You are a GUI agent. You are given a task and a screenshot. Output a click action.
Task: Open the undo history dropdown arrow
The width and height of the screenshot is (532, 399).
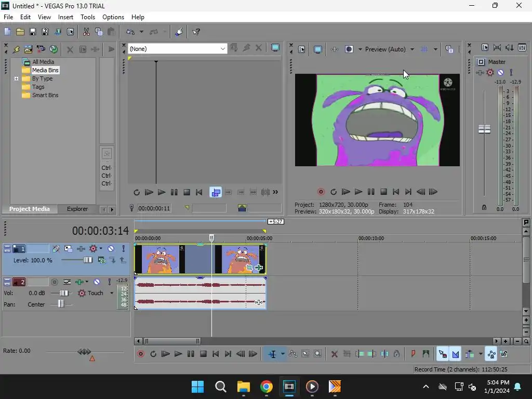(141, 32)
